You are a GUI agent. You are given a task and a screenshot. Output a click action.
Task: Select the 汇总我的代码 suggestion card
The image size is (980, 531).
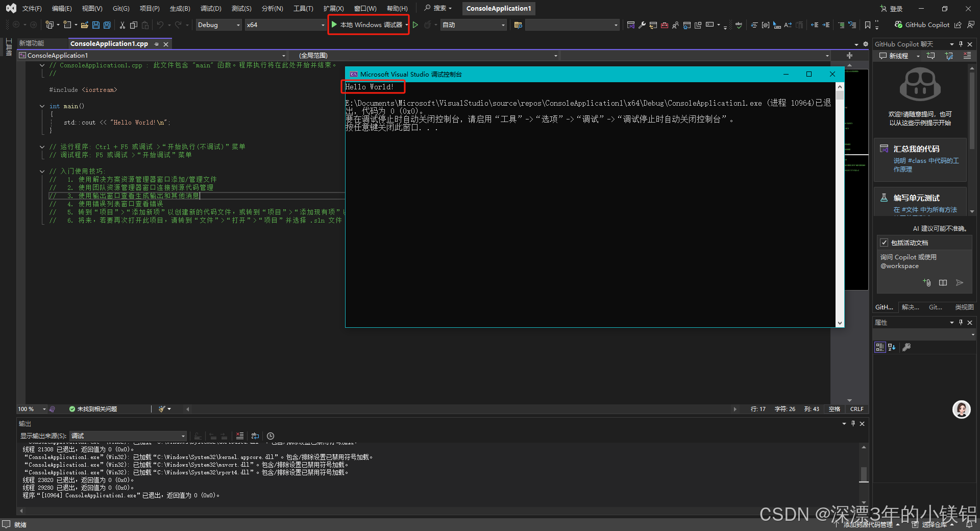[x=920, y=159]
